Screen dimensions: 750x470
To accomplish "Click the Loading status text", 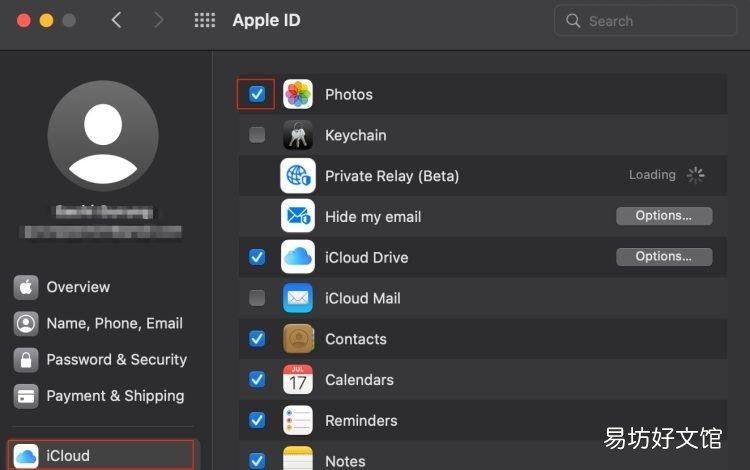I will (652, 175).
